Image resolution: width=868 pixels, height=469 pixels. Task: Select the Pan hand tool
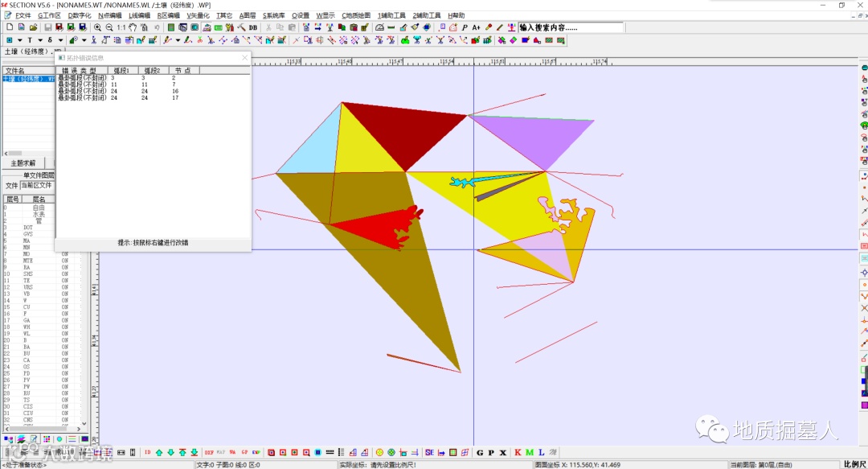point(133,27)
